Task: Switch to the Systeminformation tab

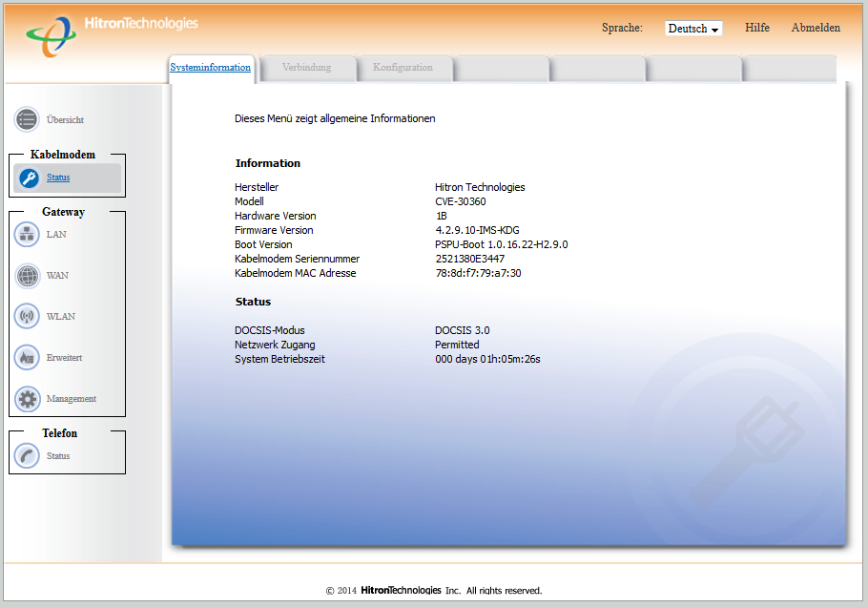Action: (x=211, y=67)
